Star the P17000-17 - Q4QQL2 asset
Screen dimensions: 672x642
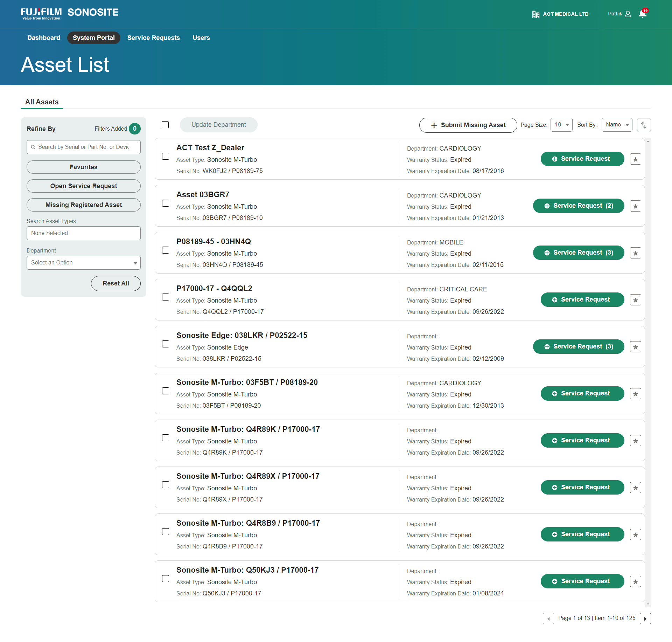click(636, 300)
